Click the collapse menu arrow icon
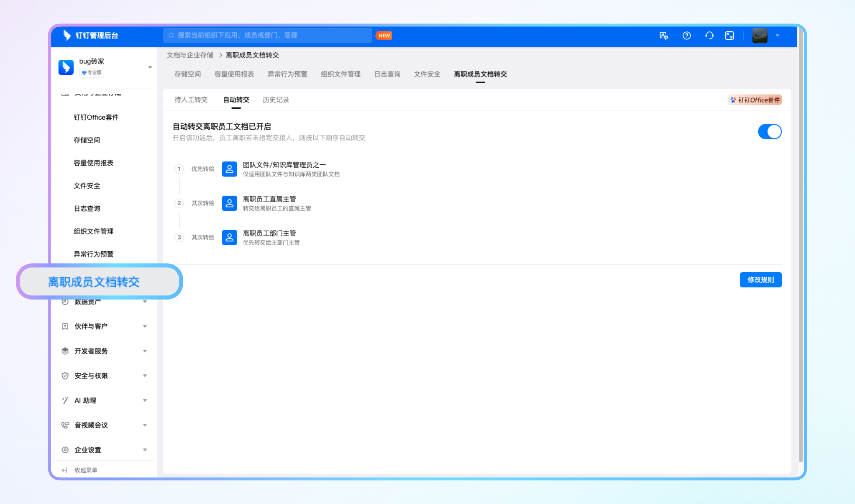 (64, 470)
